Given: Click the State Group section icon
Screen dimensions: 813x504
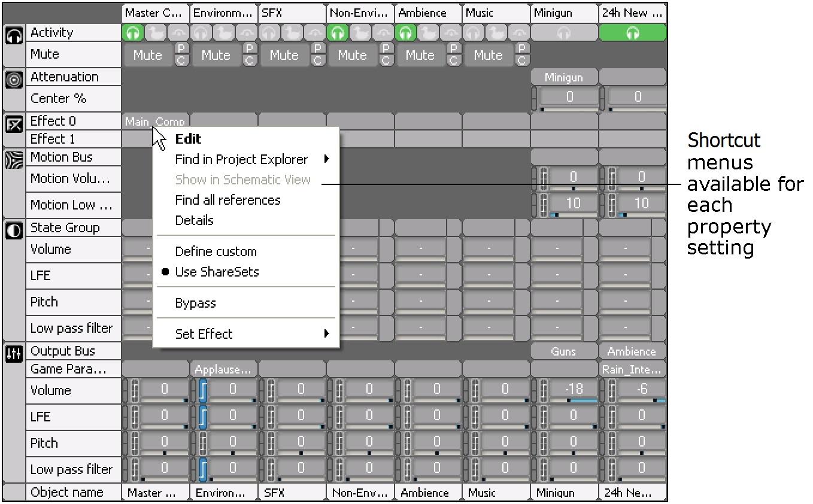Looking at the screenshot, I should (x=14, y=230).
